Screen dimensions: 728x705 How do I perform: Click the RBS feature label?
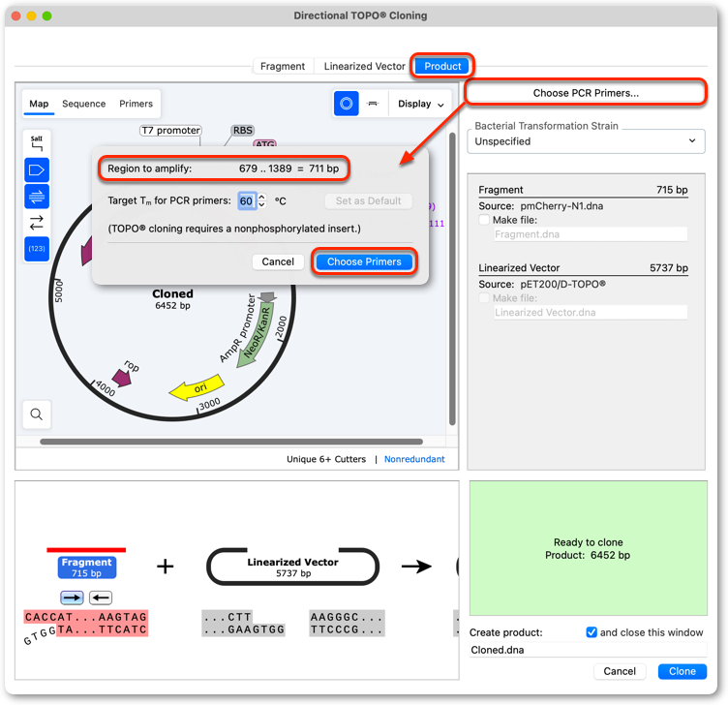[243, 131]
